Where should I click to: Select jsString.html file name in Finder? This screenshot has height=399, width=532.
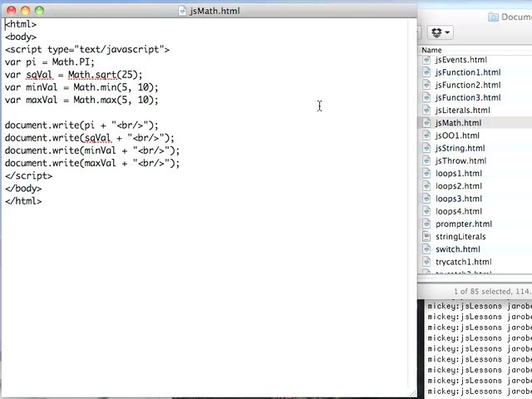[x=461, y=148]
